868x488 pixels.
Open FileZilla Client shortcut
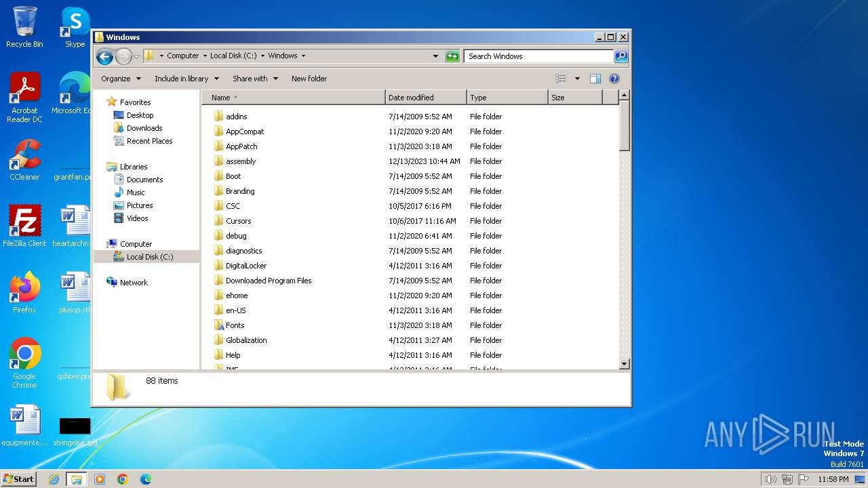24,226
